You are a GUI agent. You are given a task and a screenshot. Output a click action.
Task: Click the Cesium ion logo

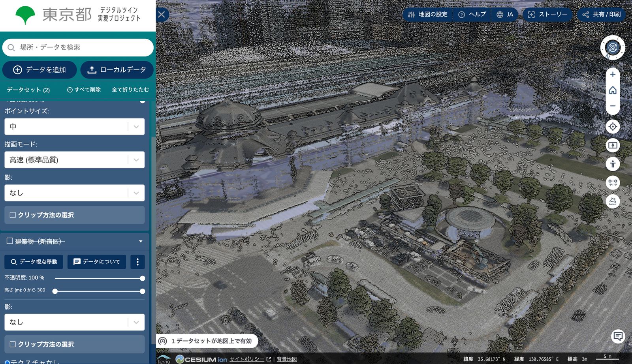(x=201, y=359)
